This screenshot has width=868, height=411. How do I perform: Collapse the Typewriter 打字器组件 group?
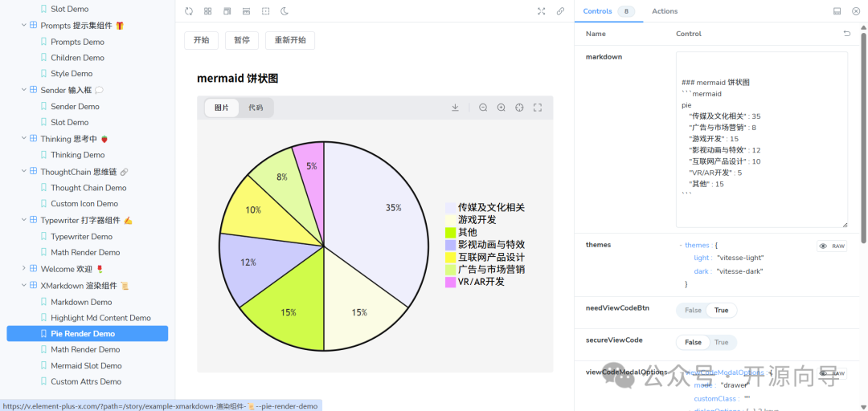24,220
